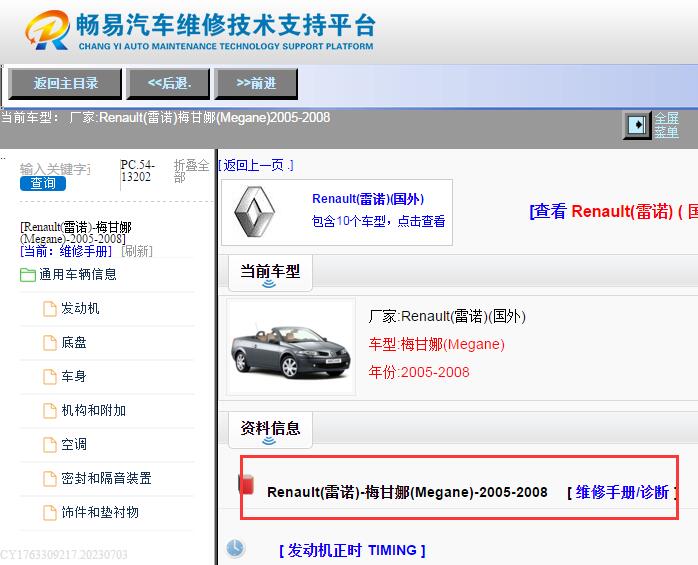The width and height of the screenshot is (698, 565).
Task: Open the 机构和附加 tree item
Action: 93,411
